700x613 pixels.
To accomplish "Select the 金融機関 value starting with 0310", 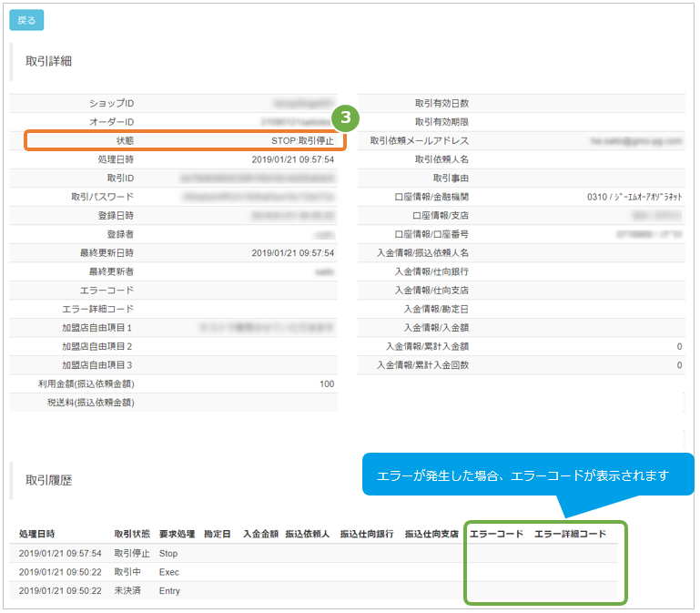I will 634,197.
